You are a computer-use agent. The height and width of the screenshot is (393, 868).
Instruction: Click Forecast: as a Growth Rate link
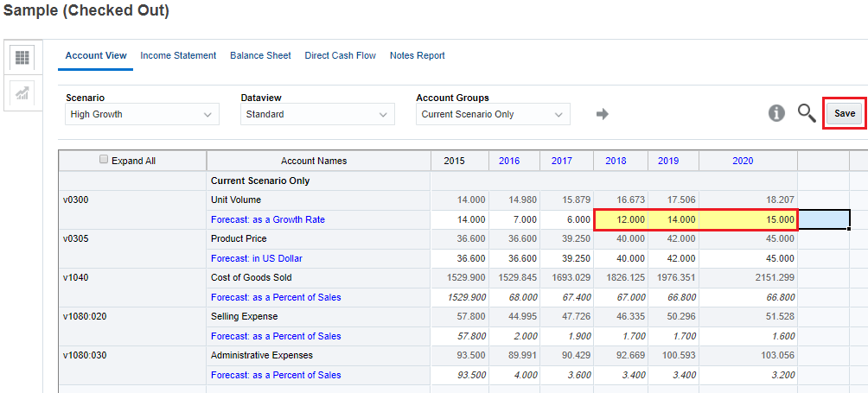268,219
